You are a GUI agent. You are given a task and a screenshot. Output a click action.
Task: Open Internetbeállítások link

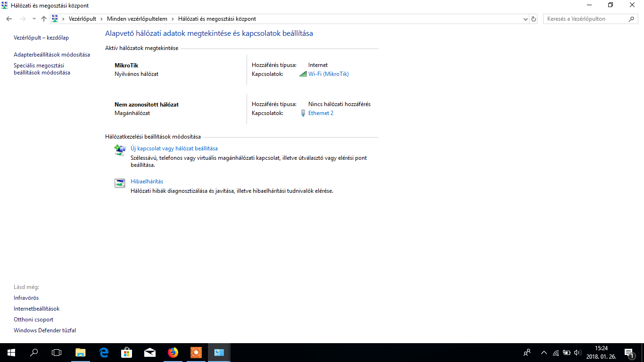click(x=37, y=309)
